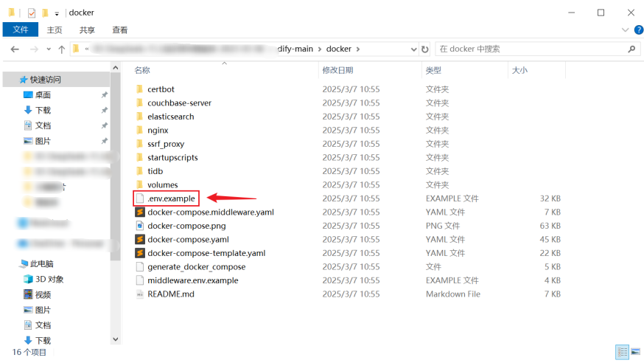The image size is (644, 363).
Task: Click the new folder quick access icon
Action: [x=45, y=13]
